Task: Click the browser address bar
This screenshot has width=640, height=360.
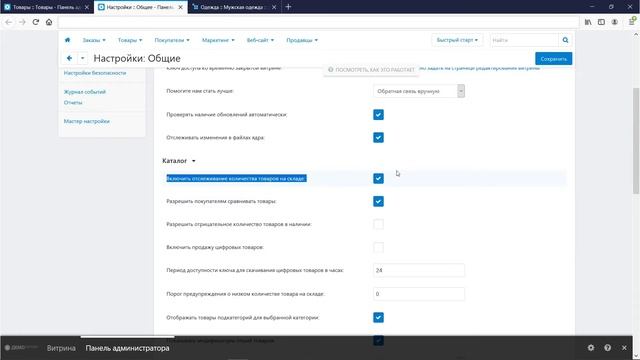Action: pos(318,22)
